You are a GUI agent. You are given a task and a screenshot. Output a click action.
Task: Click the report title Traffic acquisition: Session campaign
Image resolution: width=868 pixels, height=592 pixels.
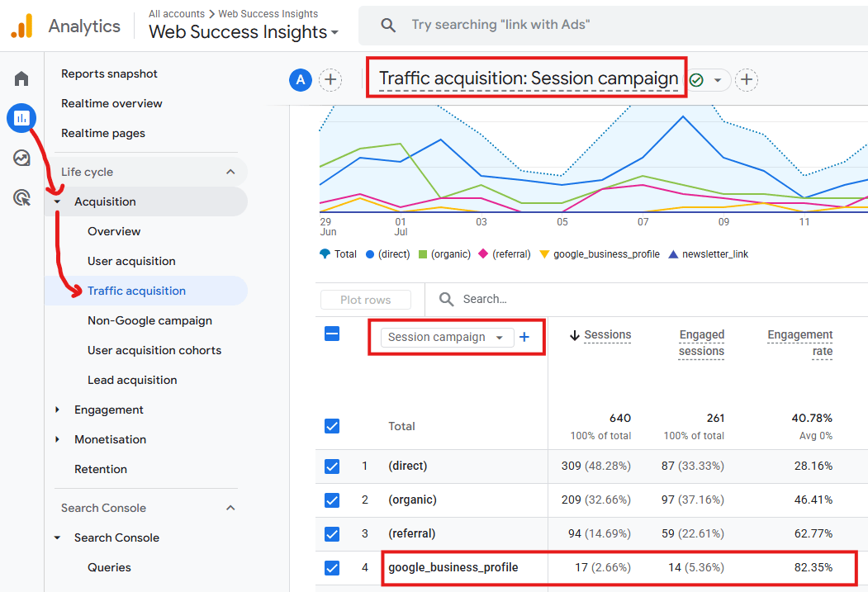[528, 78]
